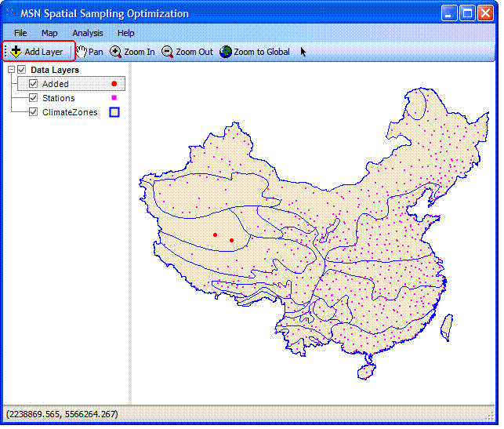Viewport: 504px width, 429px height.
Task: Select the Stations layer label
Action: pos(59,98)
